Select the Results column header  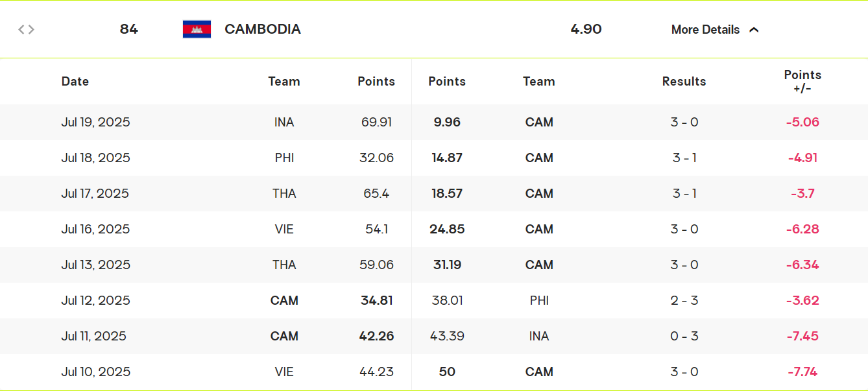[684, 82]
